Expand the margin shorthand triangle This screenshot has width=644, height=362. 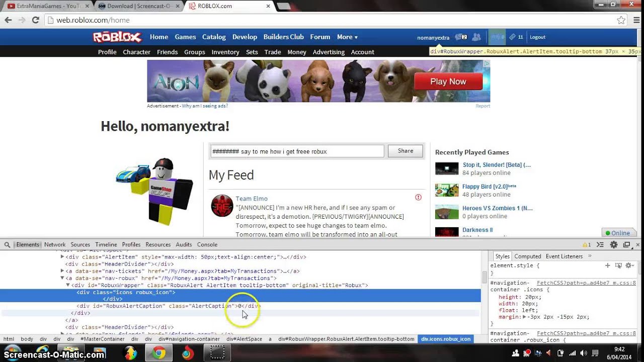coord(524,317)
